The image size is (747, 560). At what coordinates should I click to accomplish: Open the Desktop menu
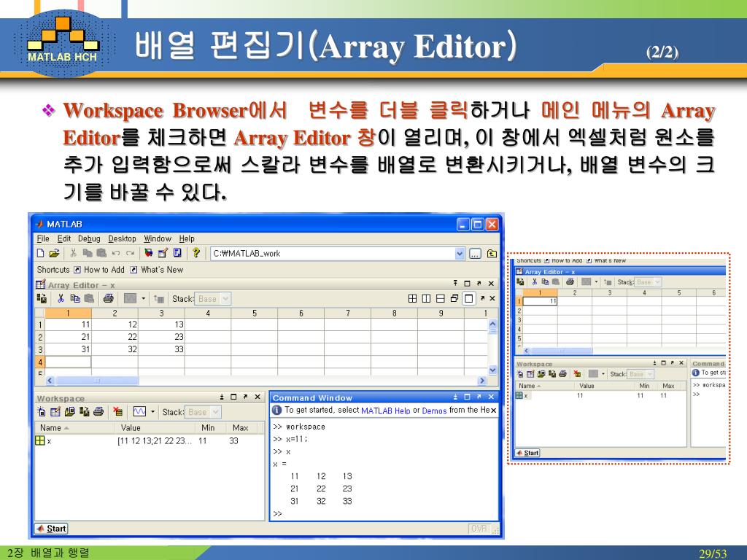click(x=122, y=238)
